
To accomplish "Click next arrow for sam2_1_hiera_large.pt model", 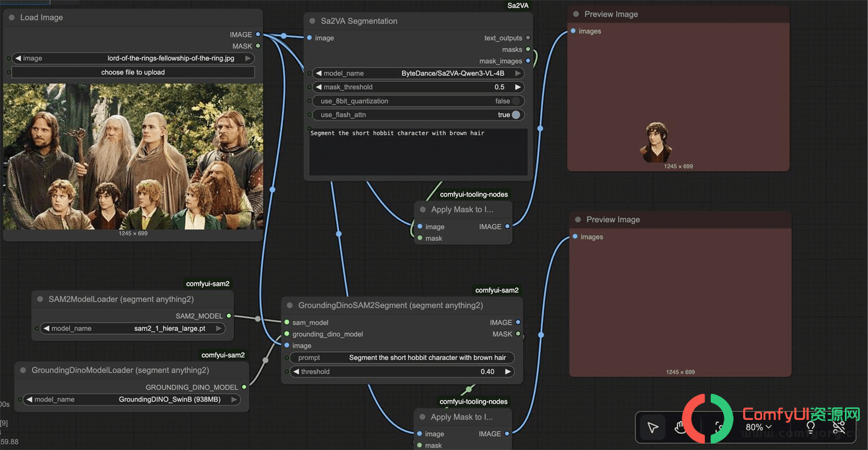I will [x=219, y=329].
